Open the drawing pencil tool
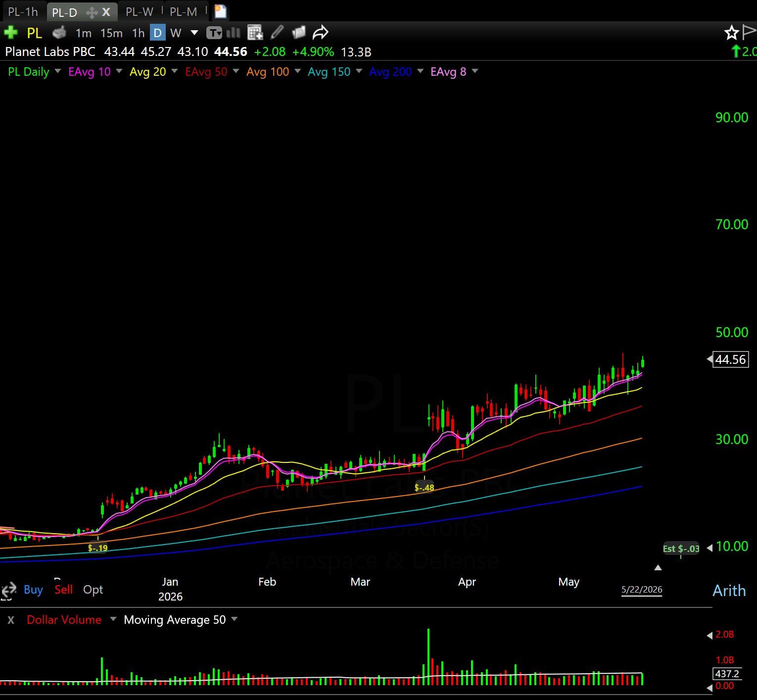The width and height of the screenshot is (757, 700). pos(277,33)
